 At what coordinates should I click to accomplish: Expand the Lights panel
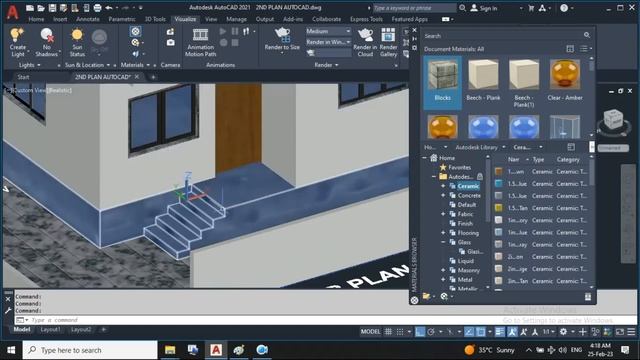click(x=29, y=65)
